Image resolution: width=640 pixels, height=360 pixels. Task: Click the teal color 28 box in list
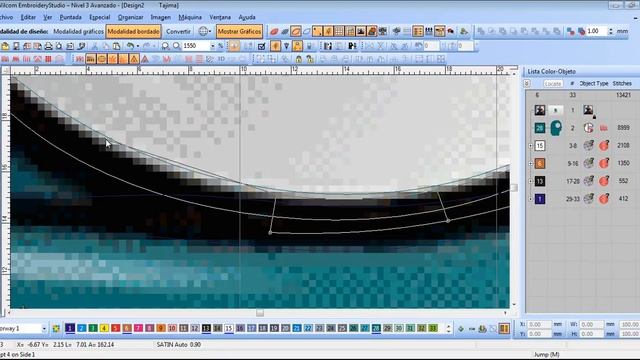[540, 128]
